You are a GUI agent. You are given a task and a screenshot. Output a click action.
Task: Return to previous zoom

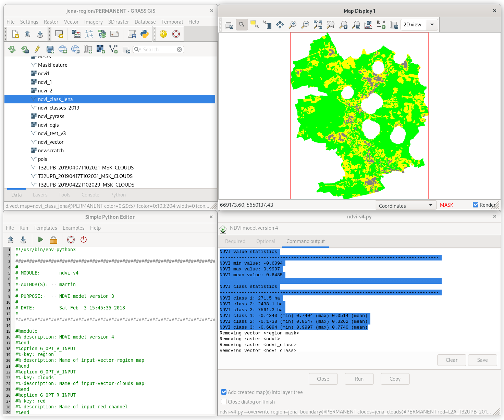point(343,25)
